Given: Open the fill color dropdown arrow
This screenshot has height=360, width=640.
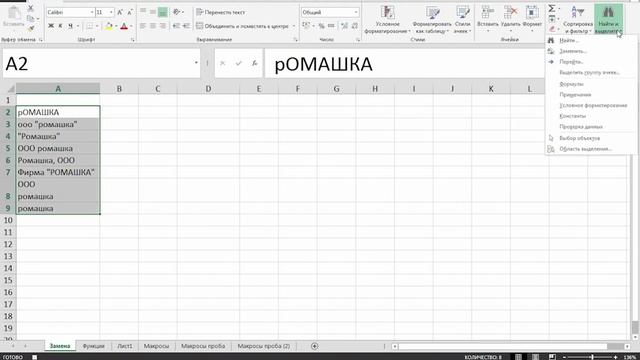Looking at the screenshot, I should click(x=116, y=26).
